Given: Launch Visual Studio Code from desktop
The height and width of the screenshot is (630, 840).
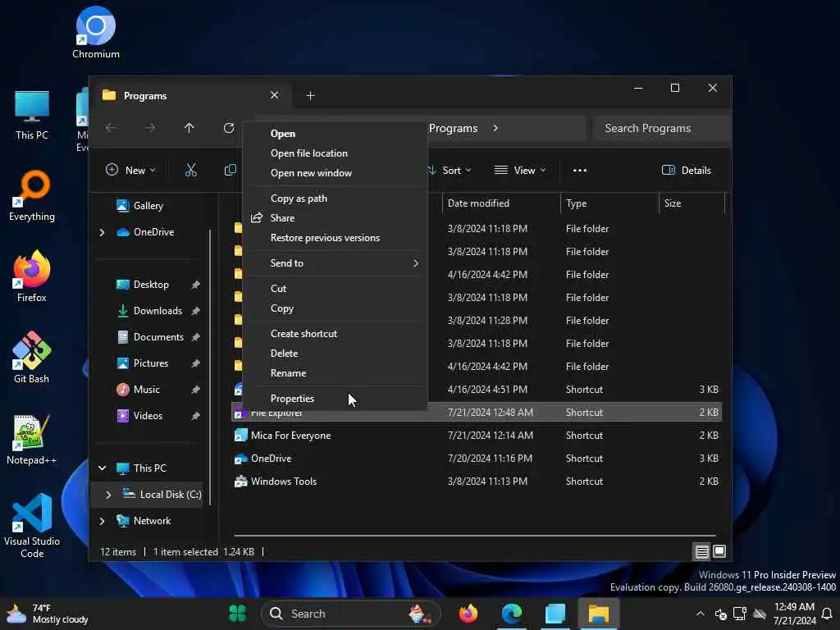Looking at the screenshot, I should click(32, 526).
